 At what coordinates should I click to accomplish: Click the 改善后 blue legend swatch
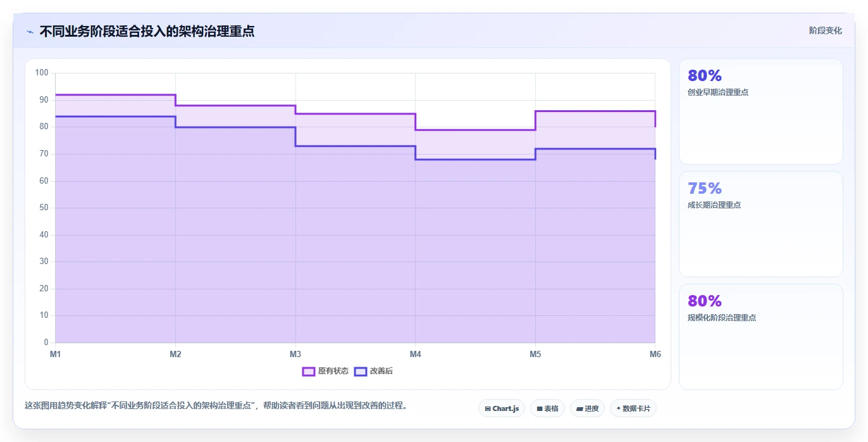[361, 371]
